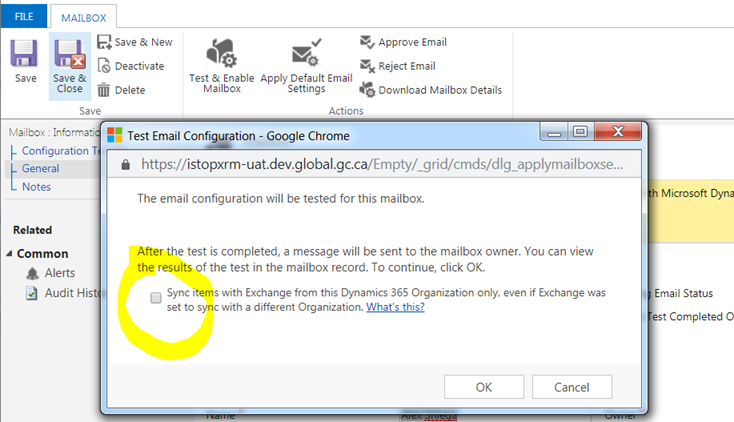
Task: Open the What's this? link
Action: pyautogui.click(x=395, y=307)
